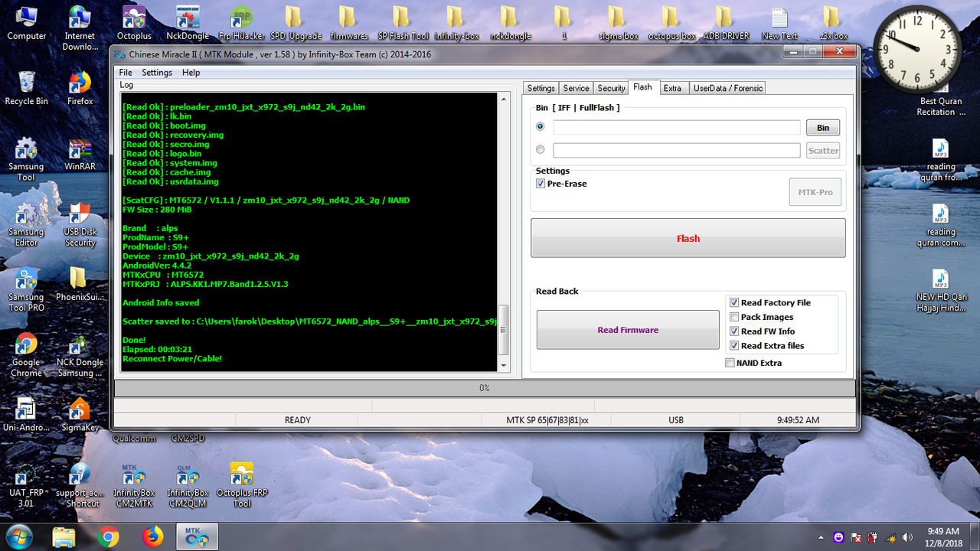980x551 pixels.
Task: Launch Firefox from desktop shortcut
Action: [x=80, y=88]
